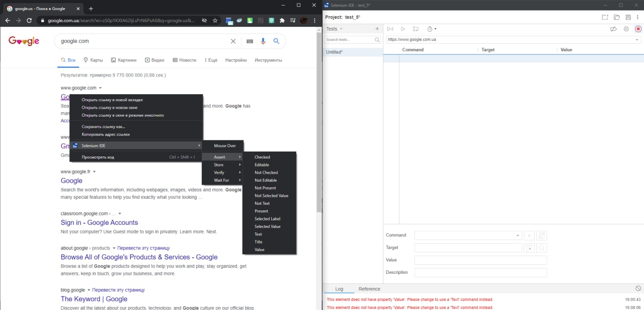Expand the Wait For submenu

(x=223, y=180)
